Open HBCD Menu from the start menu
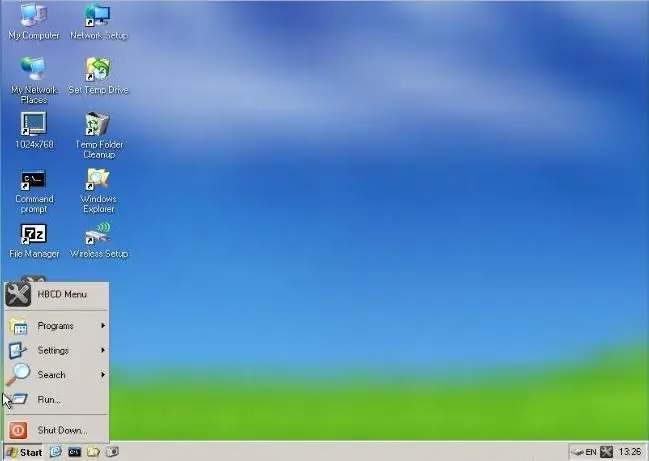 pyautogui.click(x=57, y=295)
